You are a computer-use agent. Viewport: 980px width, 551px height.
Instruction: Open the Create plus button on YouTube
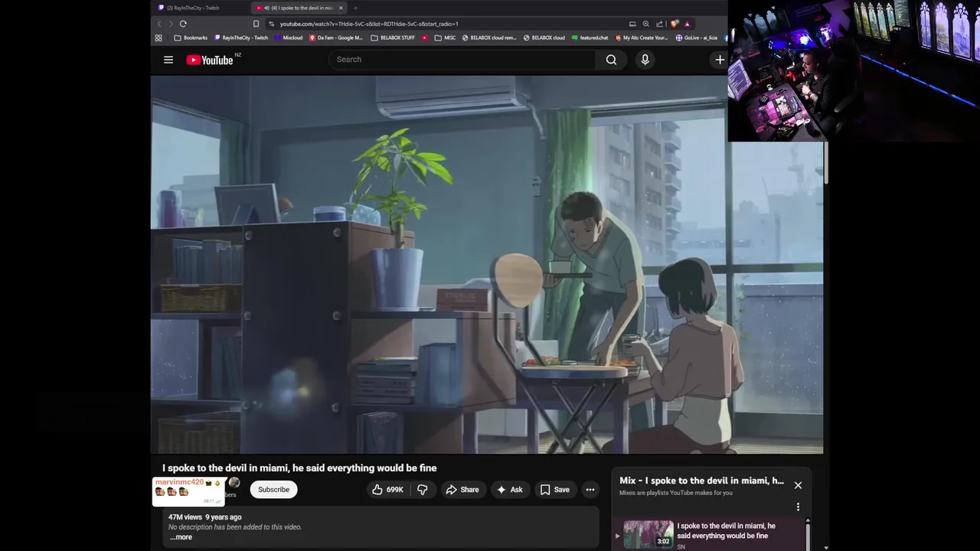click(719, 60)
